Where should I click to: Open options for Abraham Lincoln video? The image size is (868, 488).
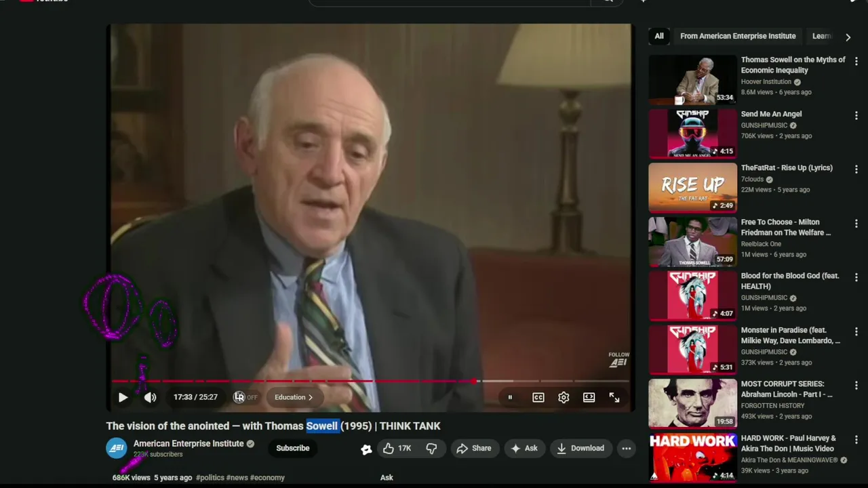(856, 386)
